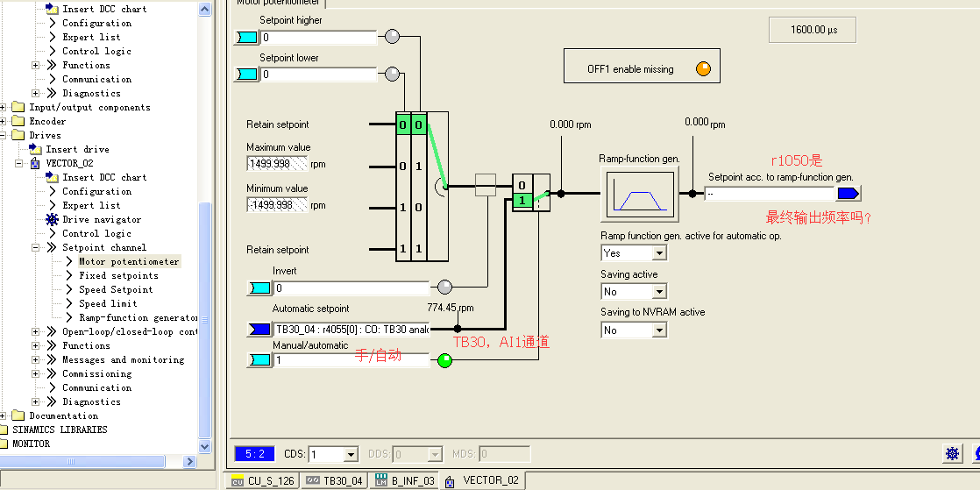The height and width of the screenshot is (490, 980).
Task: Open the Saving active dropdown
Action: pyautogui.click(x=659, y=292)
